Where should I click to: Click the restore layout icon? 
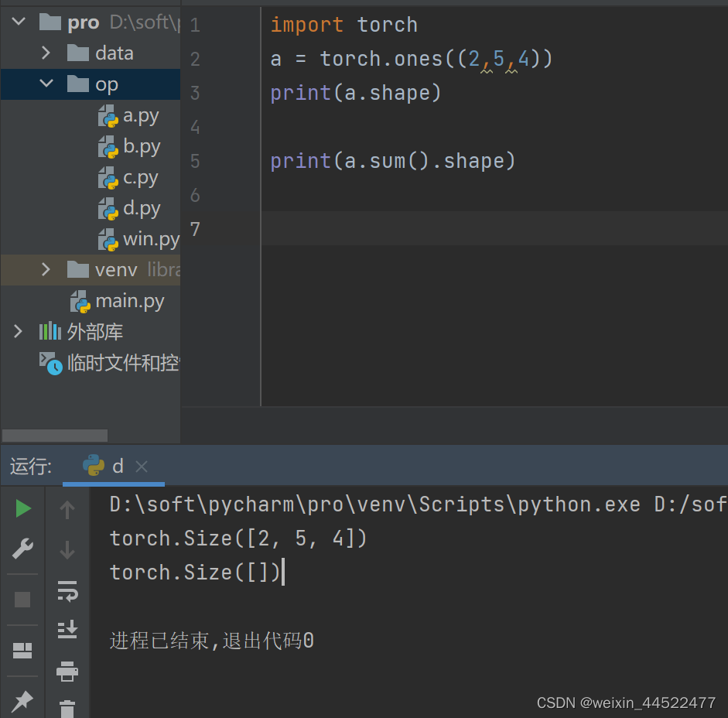(22, 651)
